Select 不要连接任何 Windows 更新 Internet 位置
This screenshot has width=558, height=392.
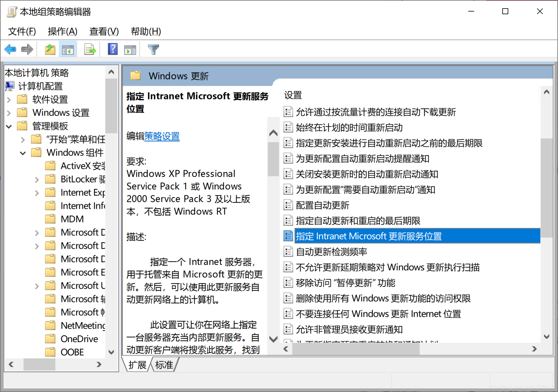379,314
